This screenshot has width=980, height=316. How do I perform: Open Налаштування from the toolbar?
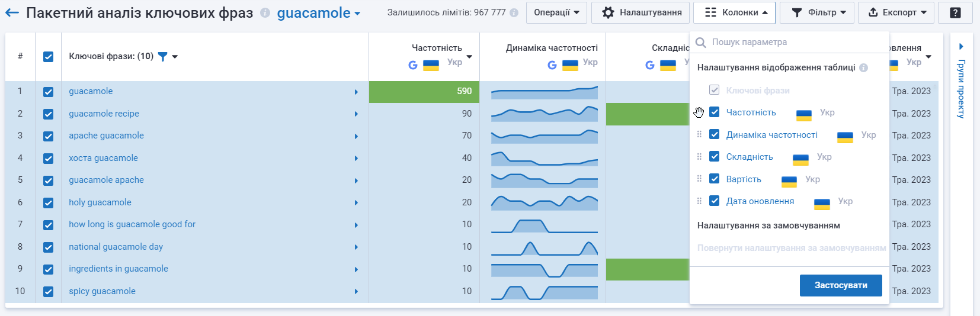640,12
